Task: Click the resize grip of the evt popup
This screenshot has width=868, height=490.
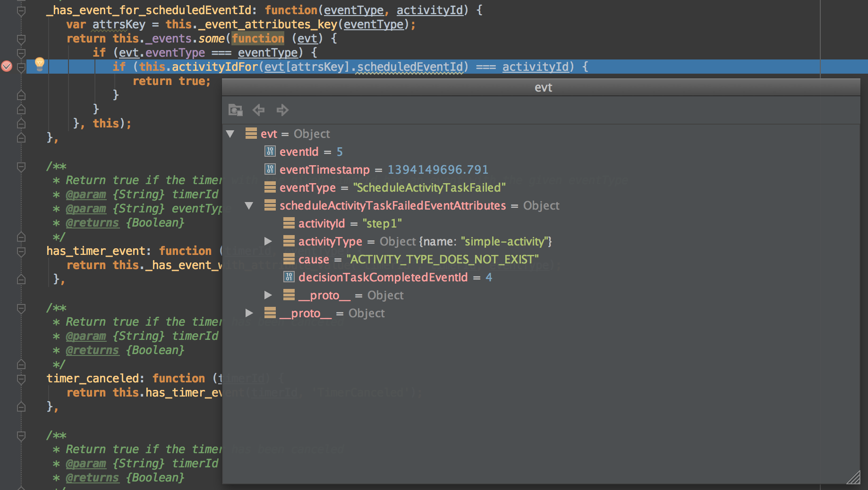Action: tap(853, 478)
